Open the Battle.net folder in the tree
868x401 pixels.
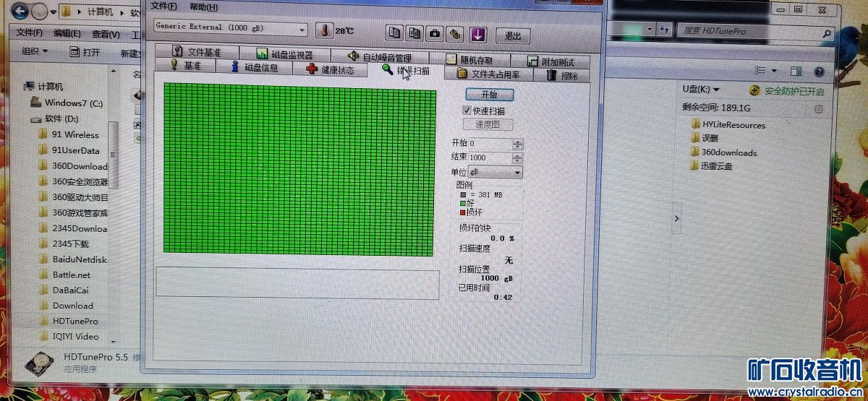(64, 275)
